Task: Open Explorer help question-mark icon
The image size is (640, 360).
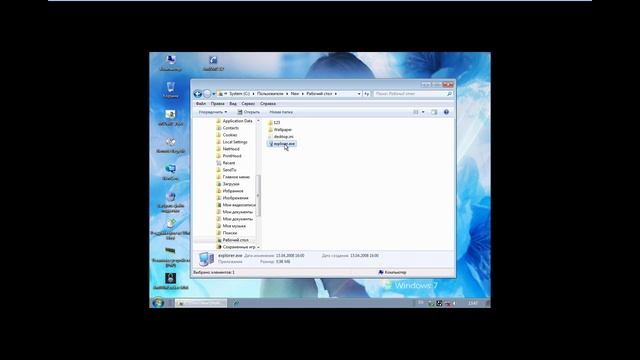Action: [446, 112]
